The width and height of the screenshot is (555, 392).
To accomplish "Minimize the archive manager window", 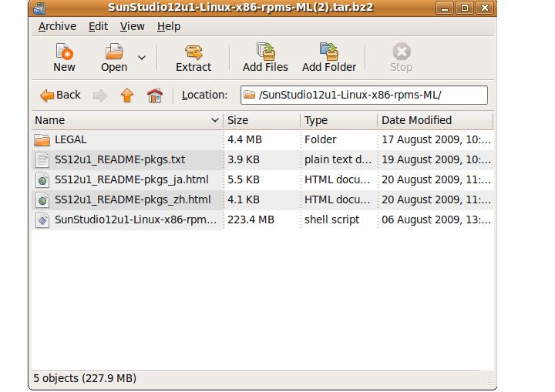I will point(445,8).
